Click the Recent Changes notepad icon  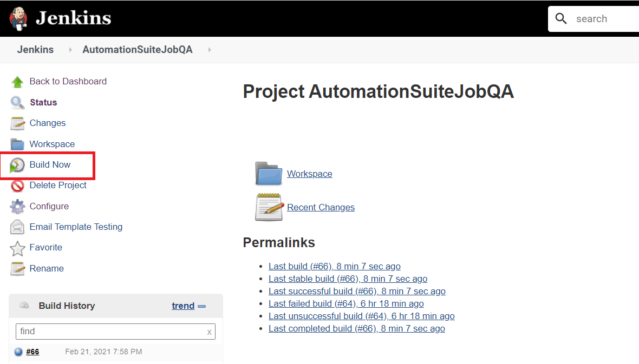(x=269, y=207)
